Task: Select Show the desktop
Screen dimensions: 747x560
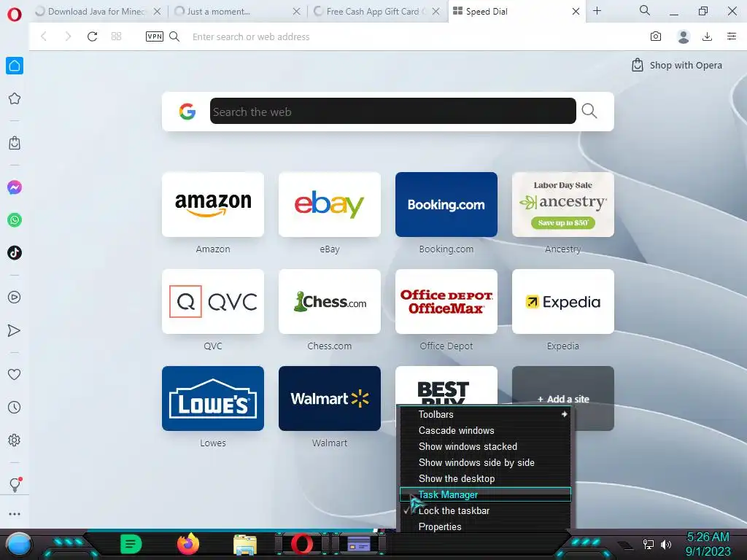Action: point(485,479)
